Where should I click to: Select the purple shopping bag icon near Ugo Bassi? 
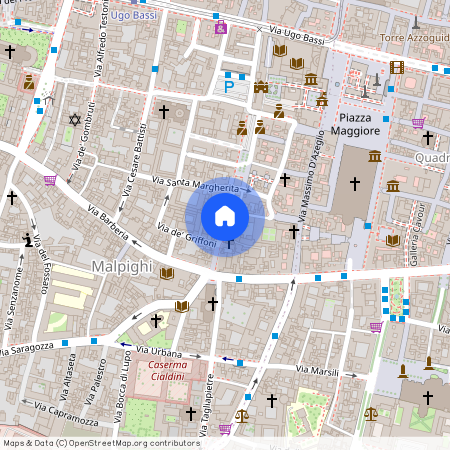pyautogui.click(x=221, y=27)
